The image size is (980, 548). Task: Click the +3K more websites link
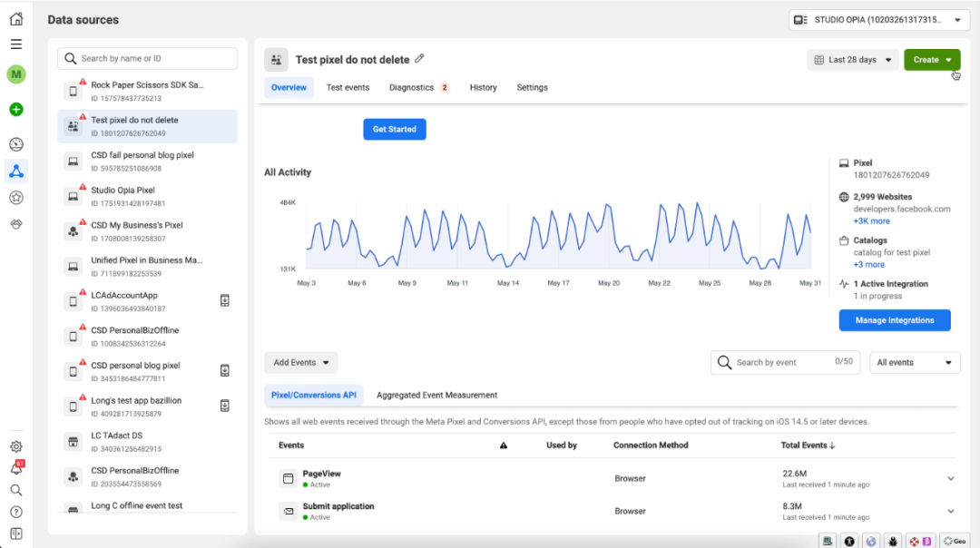(871, 221)
